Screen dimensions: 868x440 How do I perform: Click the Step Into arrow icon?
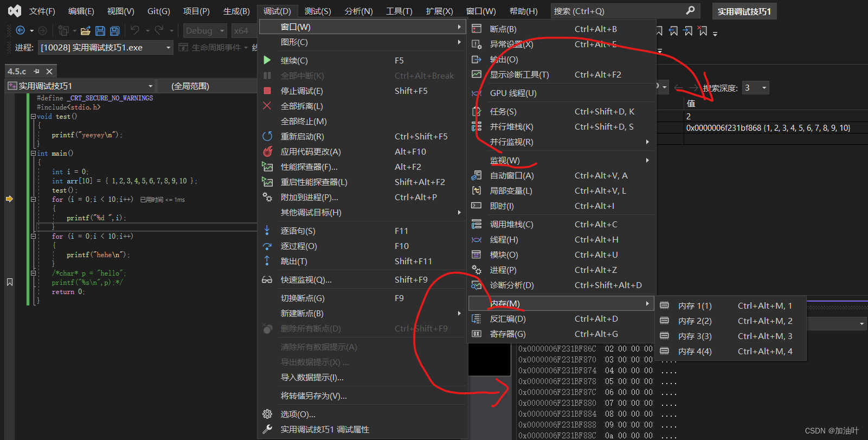(x=267, y=231)
